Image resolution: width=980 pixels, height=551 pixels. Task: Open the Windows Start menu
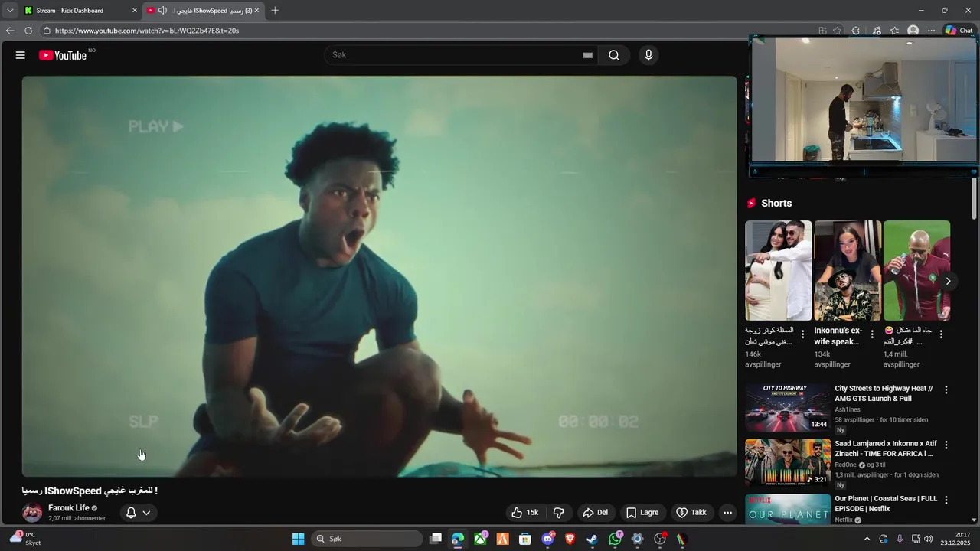298,539
